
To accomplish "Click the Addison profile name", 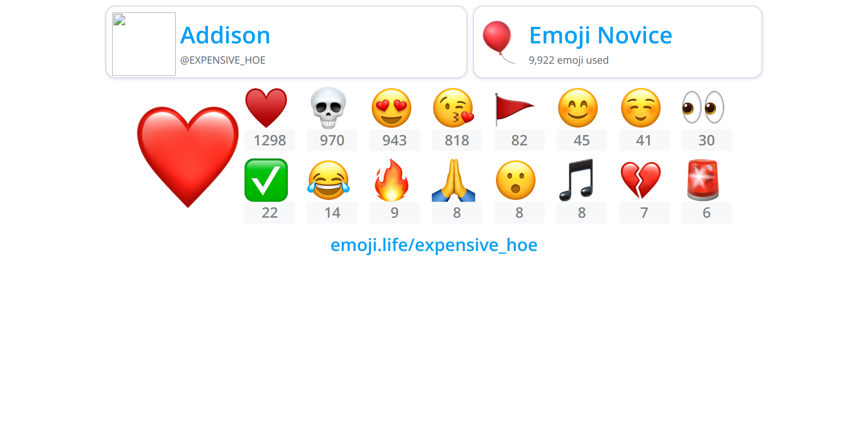I will [x=225, y=35].
